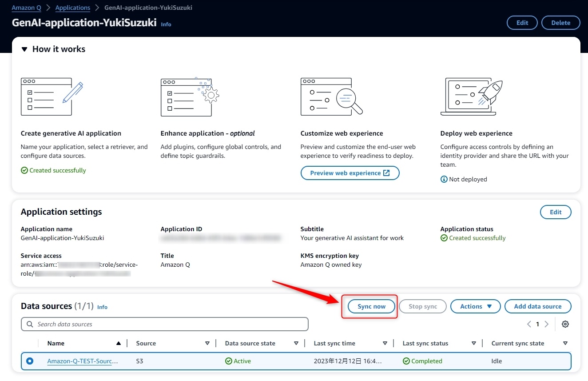Click the last sync time cell dated 2023年12月12日

point(348,361)
